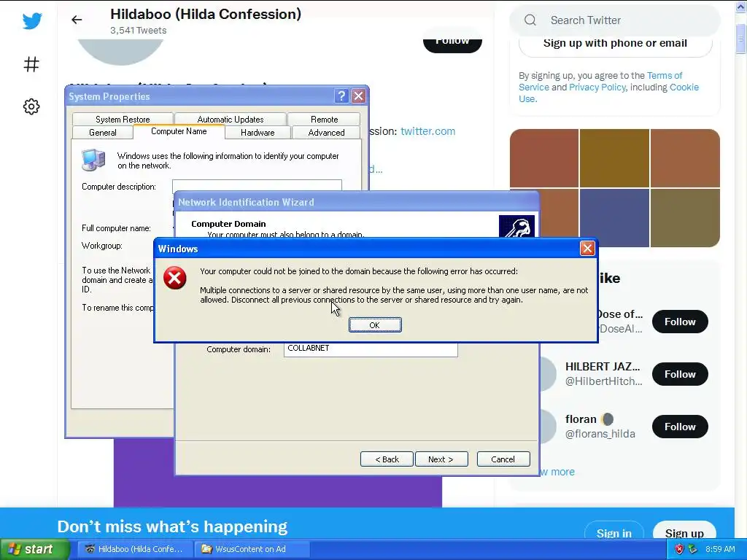Image resolution: width=747 pixels, height=560 pixels.
Task: Click the red shield security tray icon
Action: (x=679, y=549)
